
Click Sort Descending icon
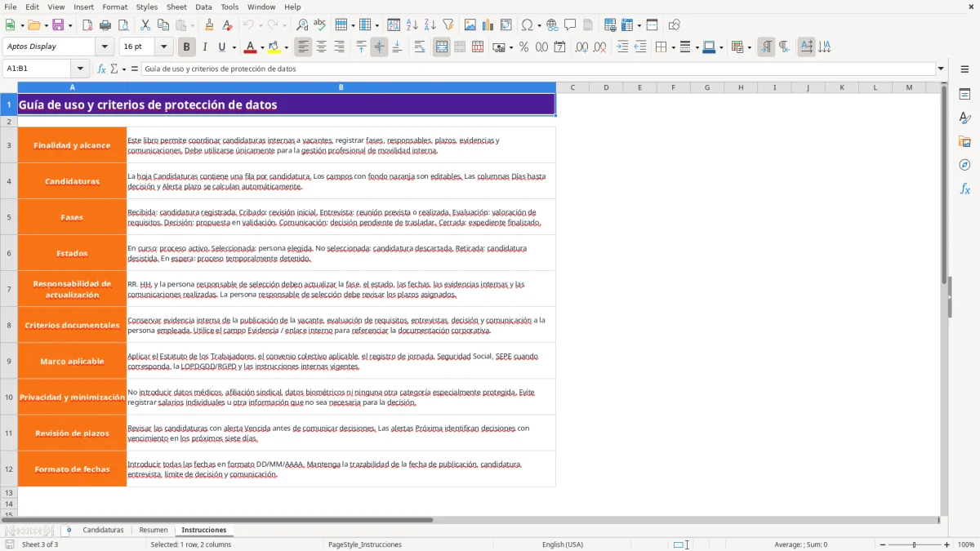tap(430, 25)
